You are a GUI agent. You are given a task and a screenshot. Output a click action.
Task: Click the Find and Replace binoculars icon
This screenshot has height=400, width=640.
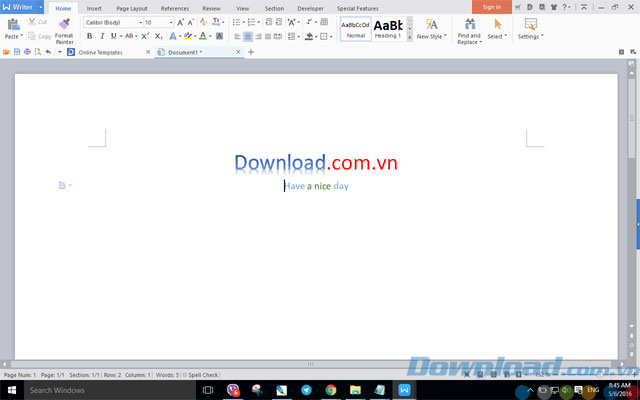coord(470,24)
